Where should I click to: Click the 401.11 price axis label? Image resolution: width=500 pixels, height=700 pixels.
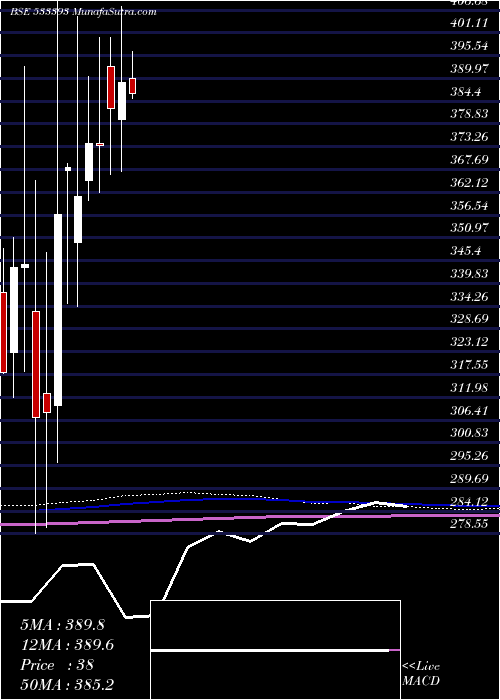click(469, 24)
